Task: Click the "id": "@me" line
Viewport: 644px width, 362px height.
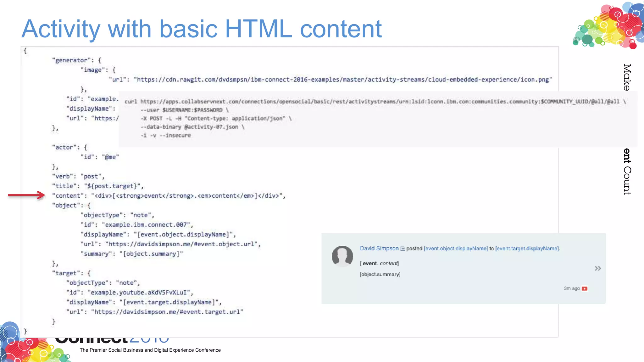Action: click(x=100, y=157)
